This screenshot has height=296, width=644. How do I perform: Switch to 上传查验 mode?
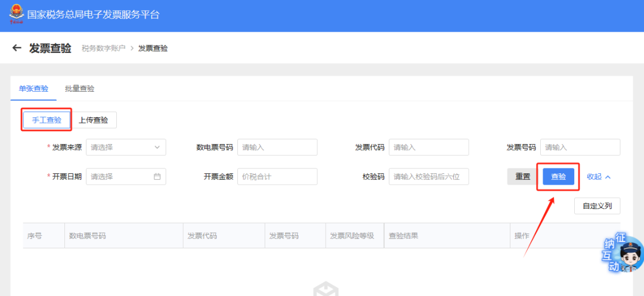94,120
